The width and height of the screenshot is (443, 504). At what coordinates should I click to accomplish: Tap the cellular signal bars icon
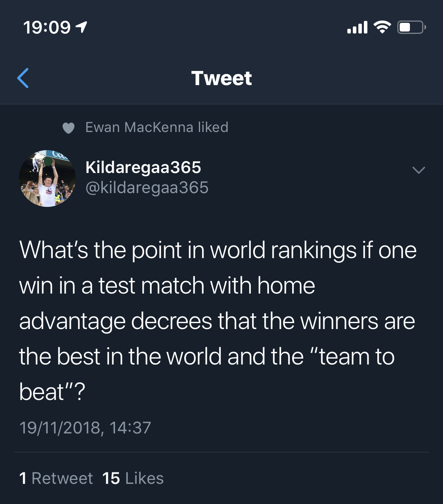pyautogui.click(x=357, y=27)
